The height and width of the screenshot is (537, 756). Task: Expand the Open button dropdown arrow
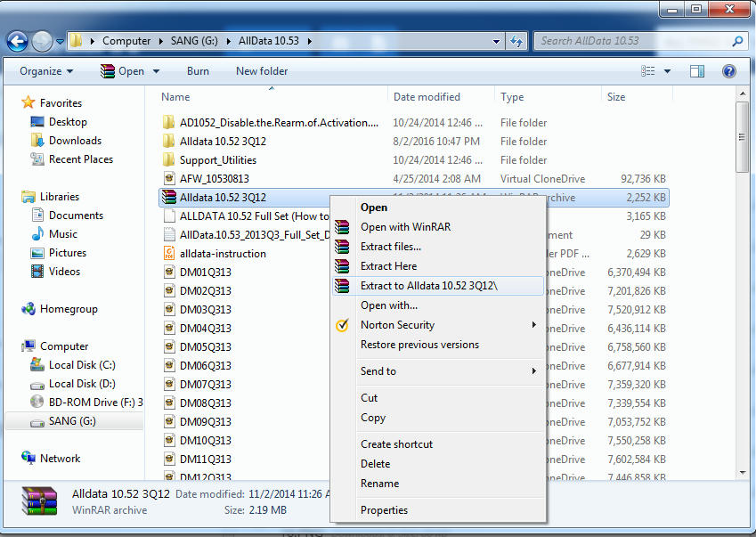point(156,71)
